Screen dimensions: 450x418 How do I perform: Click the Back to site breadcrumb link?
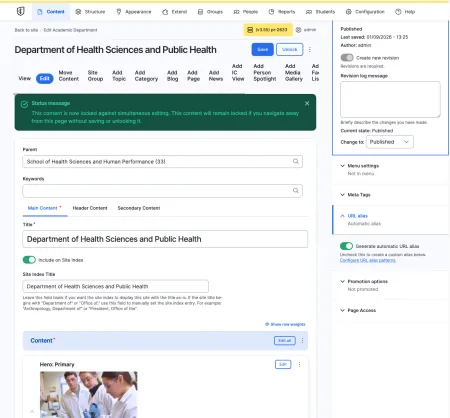coord(26,30)
